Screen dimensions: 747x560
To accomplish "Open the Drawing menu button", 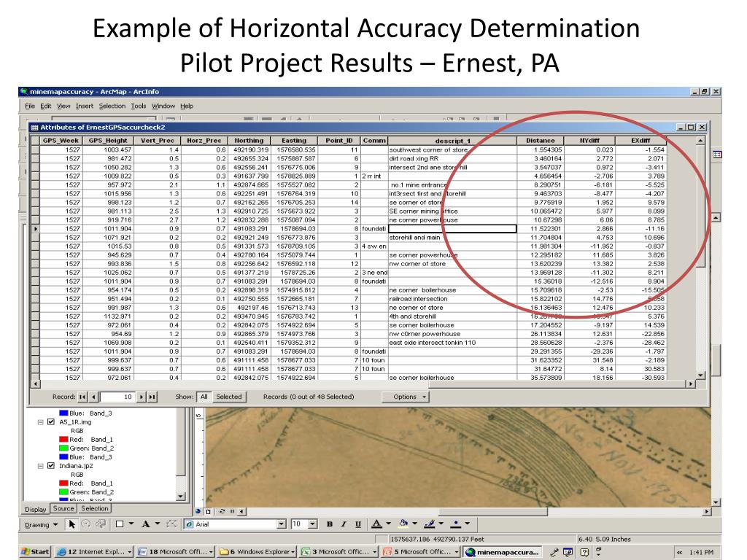I will (x=40, y=524).
